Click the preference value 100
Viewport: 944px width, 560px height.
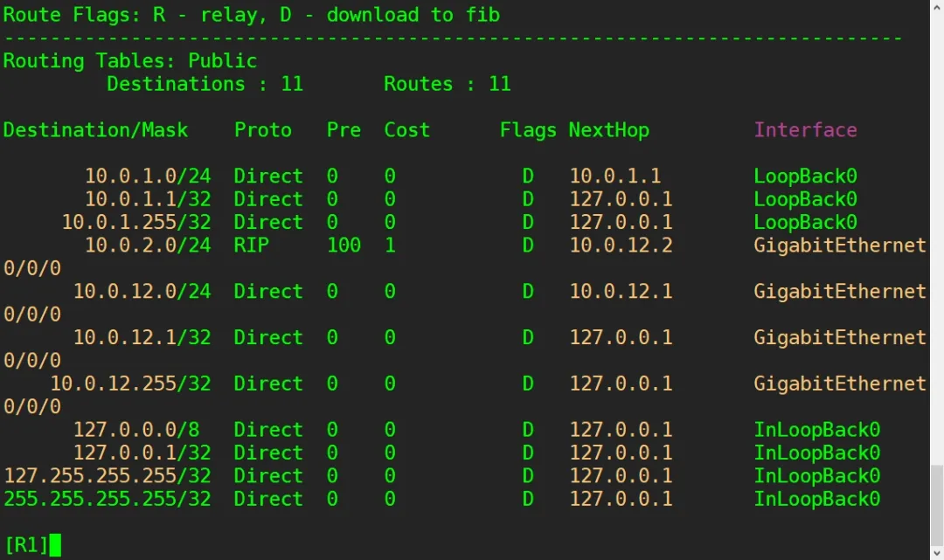coord(344,245)
